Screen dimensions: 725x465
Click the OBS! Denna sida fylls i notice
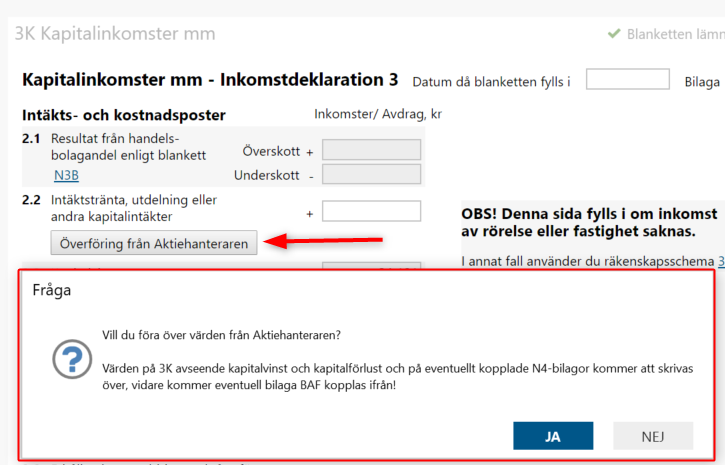click(x=591, y=222)
